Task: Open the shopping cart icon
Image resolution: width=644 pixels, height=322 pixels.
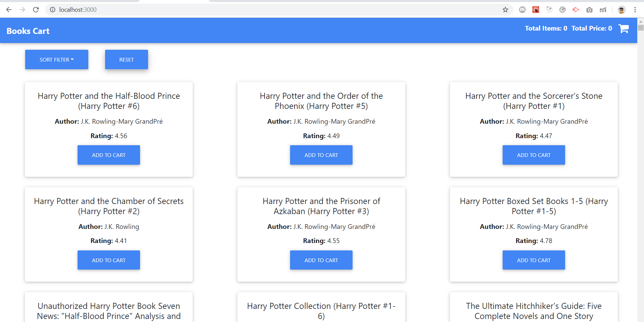Action: (x=624, y=29)
